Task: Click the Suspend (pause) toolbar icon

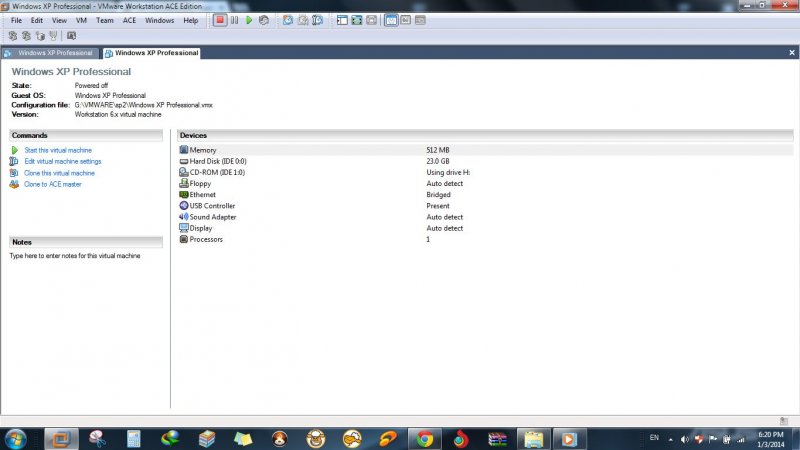Action: pyautogui.click(x=234, y=20)
